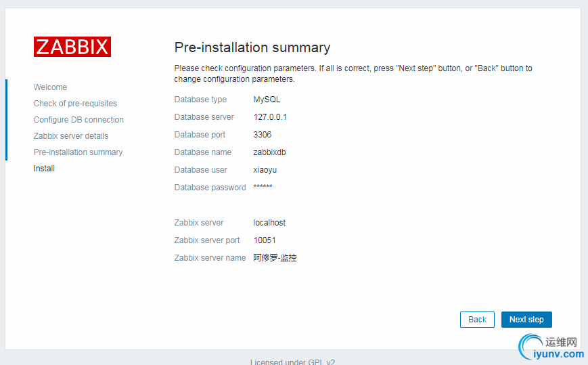Click the Pre-installation summary heading
This screenshot has height=365, width=588.
(252, 47)
